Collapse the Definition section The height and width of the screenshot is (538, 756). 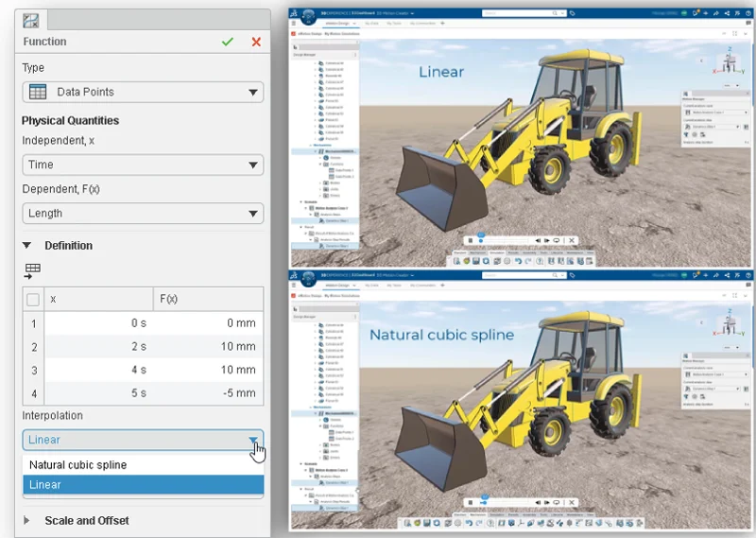point(26,246)
